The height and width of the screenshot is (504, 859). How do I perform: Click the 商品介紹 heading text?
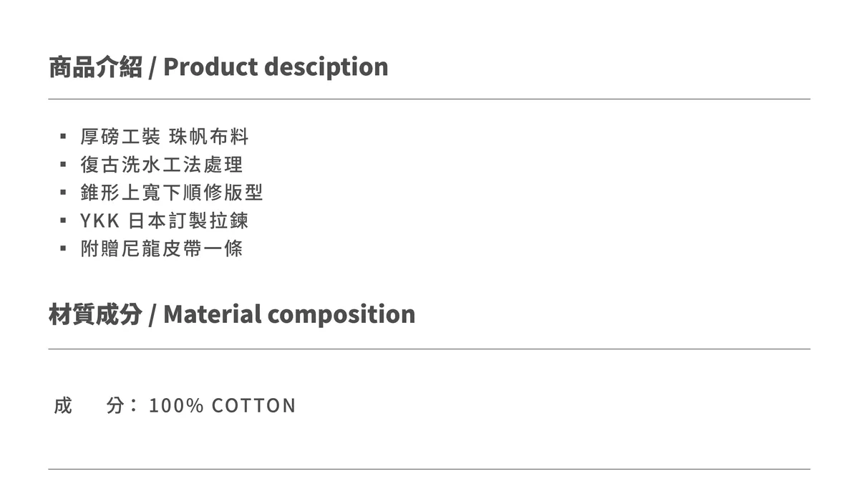tap(95, 67)
